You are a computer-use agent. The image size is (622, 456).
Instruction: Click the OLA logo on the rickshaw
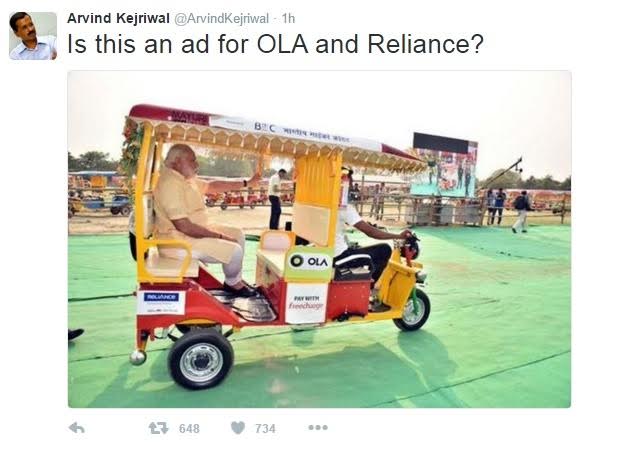pyautogui.click(x=309, y=261)
